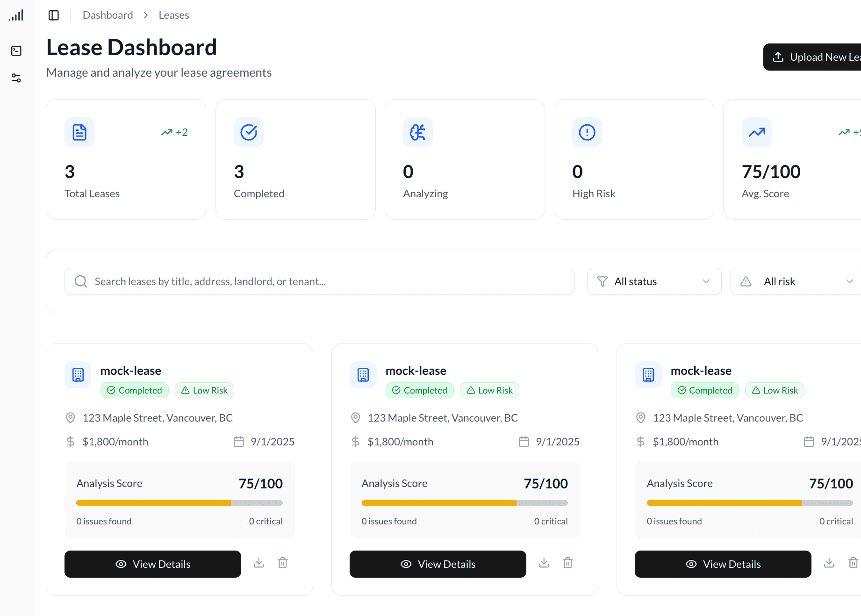Open View Details on the first lease
The height and width of the screenshot is (616, 861).
(x=152, y=564)
